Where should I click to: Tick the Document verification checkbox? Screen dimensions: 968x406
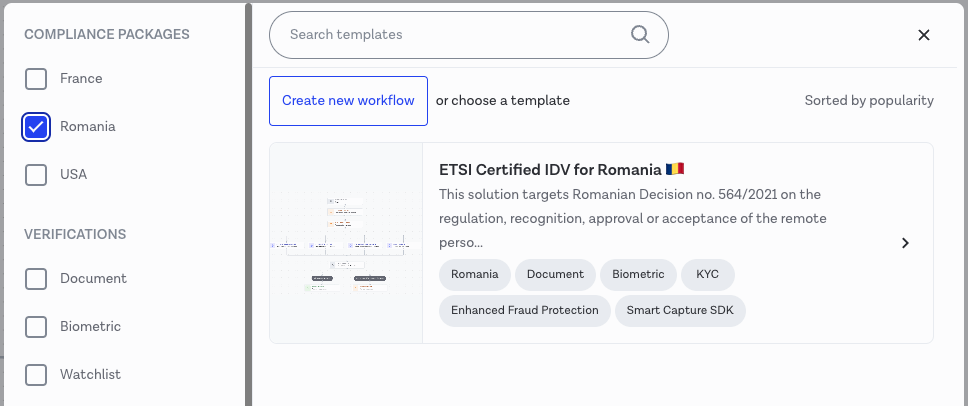pyautogui.click(x=36, y=279)
